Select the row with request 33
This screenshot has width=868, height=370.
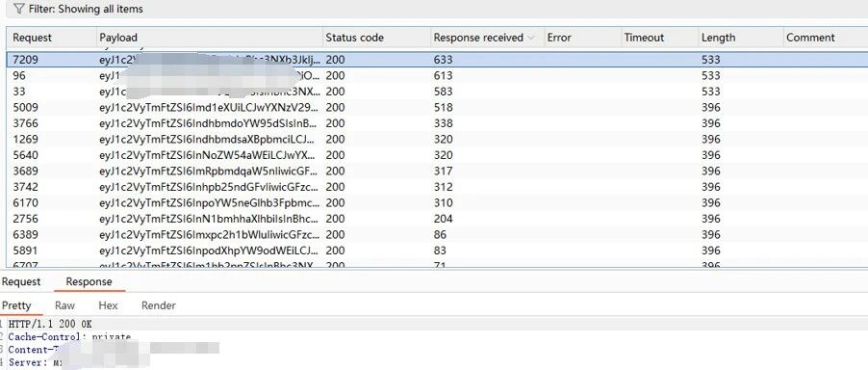coord(437,92)
